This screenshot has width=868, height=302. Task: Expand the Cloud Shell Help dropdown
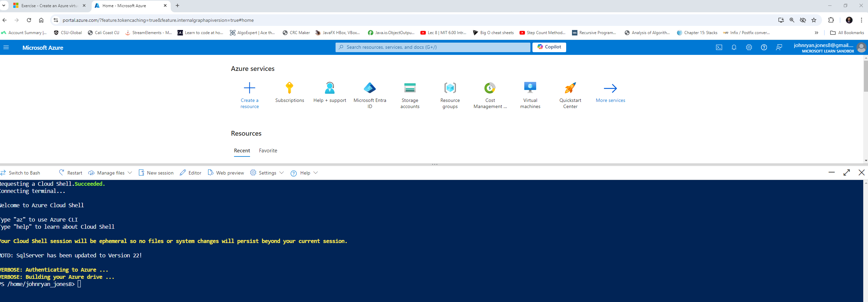pos(304,173)
